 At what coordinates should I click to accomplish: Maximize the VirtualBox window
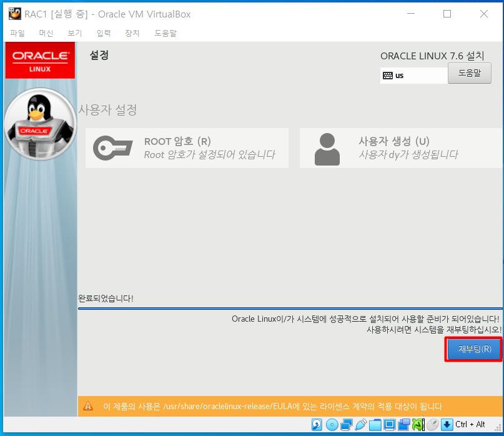pyautogui.click(x=447, y=14)
